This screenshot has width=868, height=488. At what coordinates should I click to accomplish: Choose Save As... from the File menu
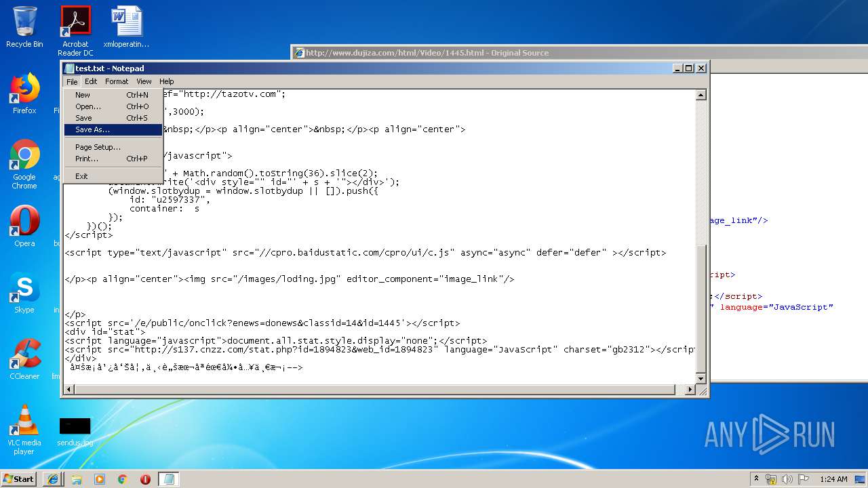(x=113, y=129)
